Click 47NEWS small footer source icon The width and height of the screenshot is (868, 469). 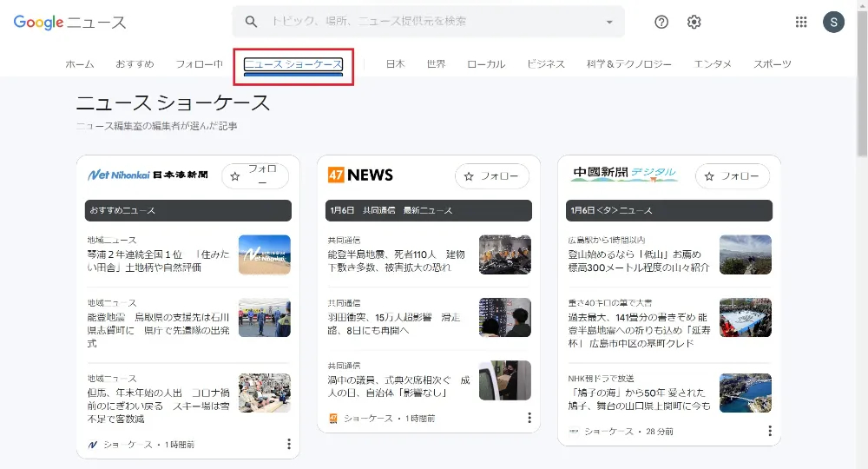coord(333,418)
